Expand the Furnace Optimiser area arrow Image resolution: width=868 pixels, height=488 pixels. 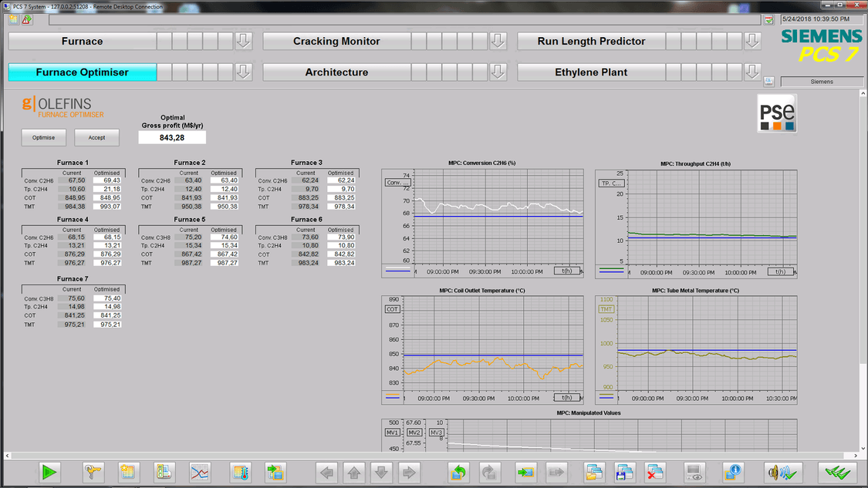pyautogui.click(x=243, y=72)
